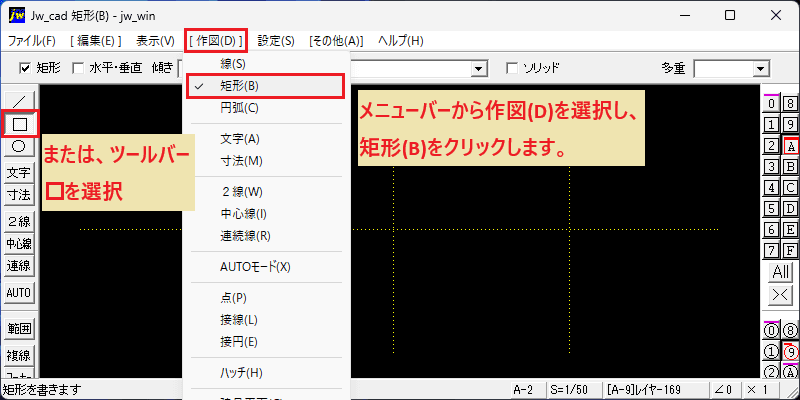Toggle the 矩形 checkbox
The width and height of the screenshot is (800, 400).
(25, 68)
